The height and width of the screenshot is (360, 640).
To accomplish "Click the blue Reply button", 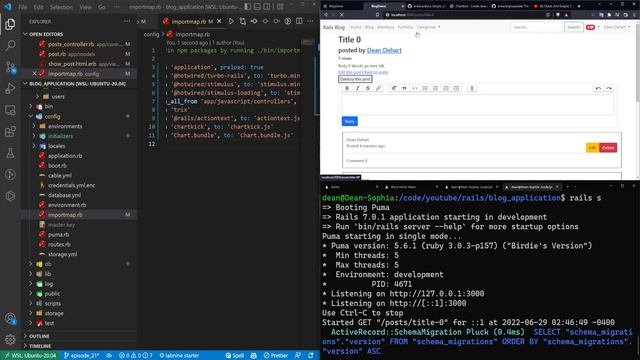I will pyautogui.click(x=349, y=121).
